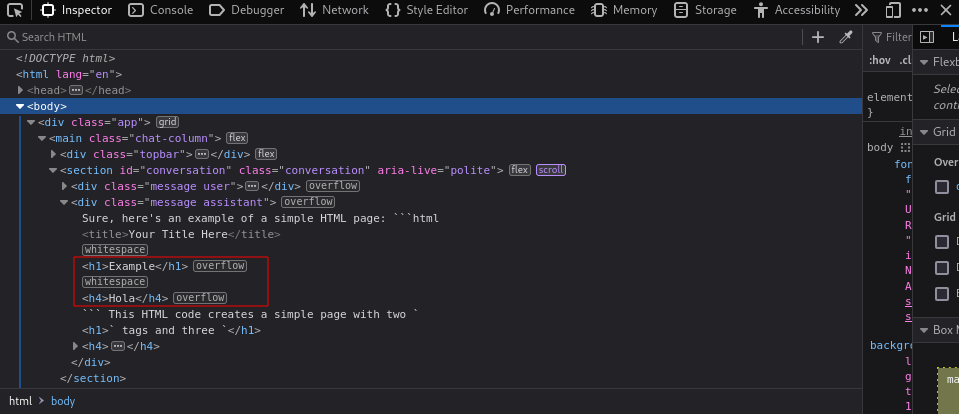This screenshot has width=959, height=414.
Task: Select the eyedropper color picker icon
Action: coord(846,37)
